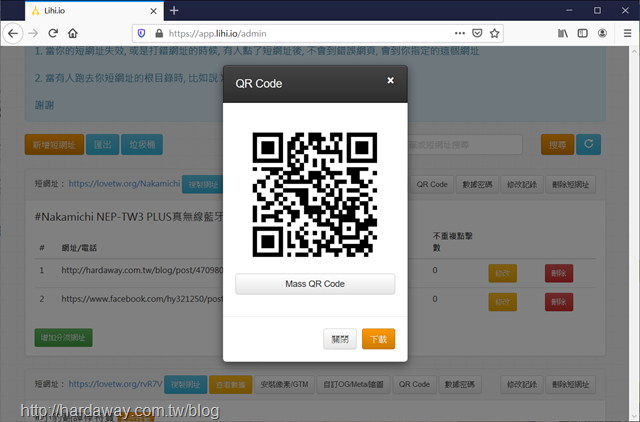Open 修改記錄 for rvR7V link
This screenshot has height=422, width=640.
[522, 385]
